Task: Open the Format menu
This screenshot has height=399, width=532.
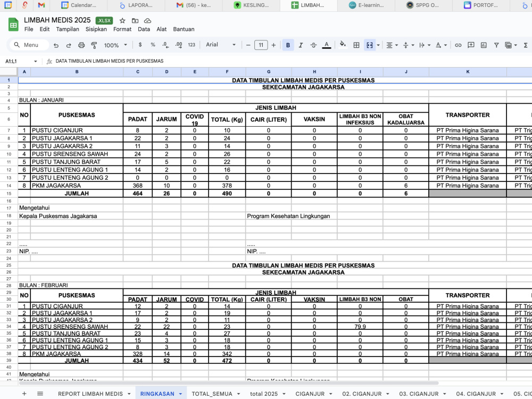Action: [x=122, y=29]
